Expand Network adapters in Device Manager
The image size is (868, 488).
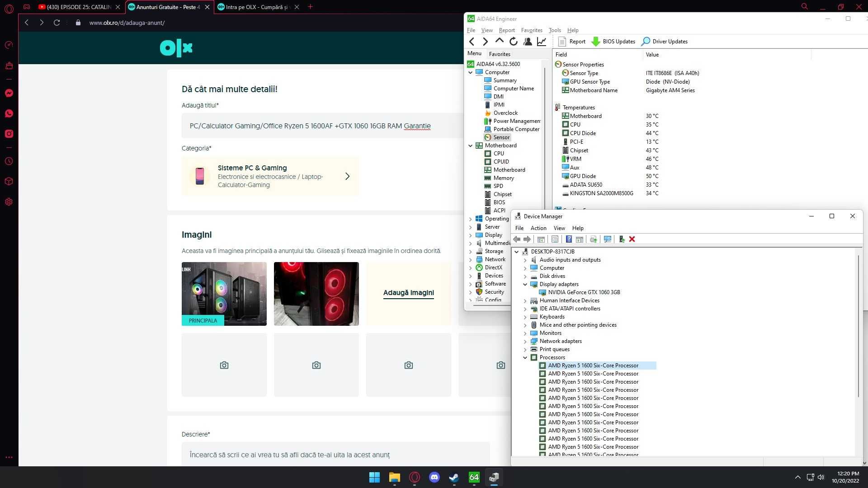click(x=525, y=341)
